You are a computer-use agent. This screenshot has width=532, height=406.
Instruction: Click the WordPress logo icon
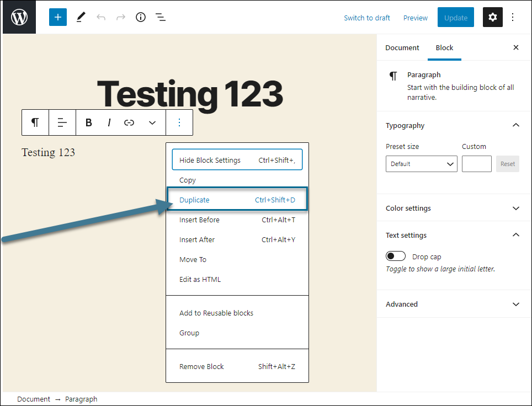[x=19, y=17]
